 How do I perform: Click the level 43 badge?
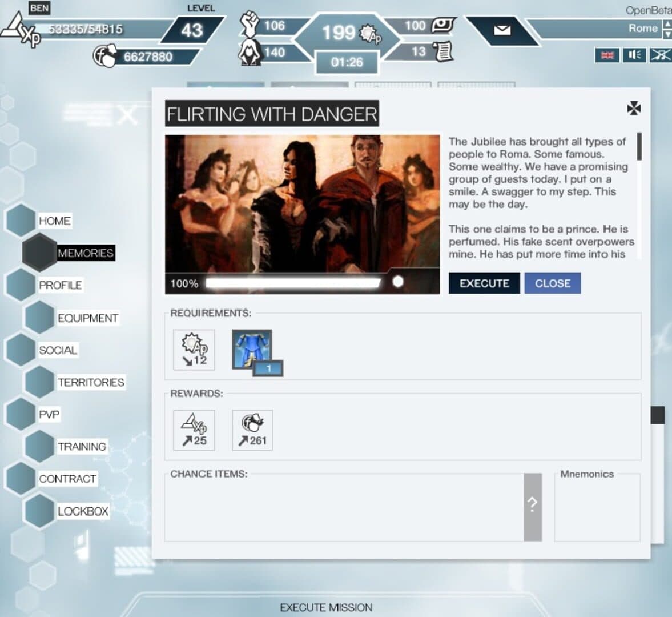[192, 30]
